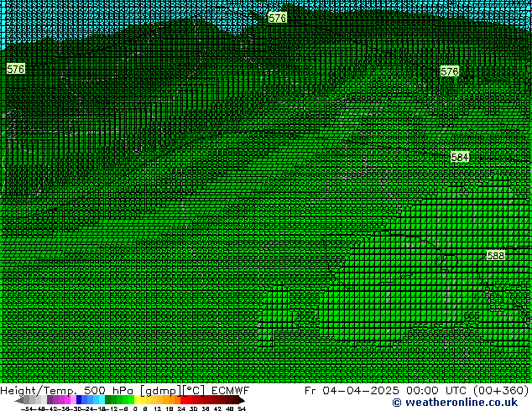Click the '54' value on the color scale
Viewport: 532px width, 411px height.
(x=242, y=408)
